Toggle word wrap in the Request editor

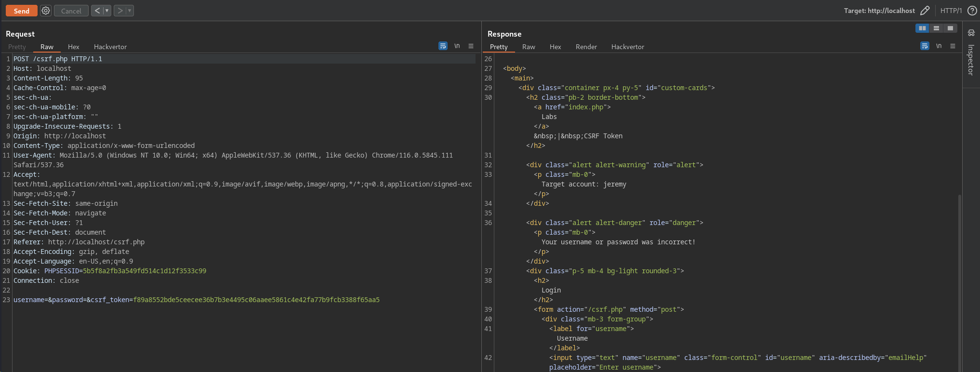point(443,46)
